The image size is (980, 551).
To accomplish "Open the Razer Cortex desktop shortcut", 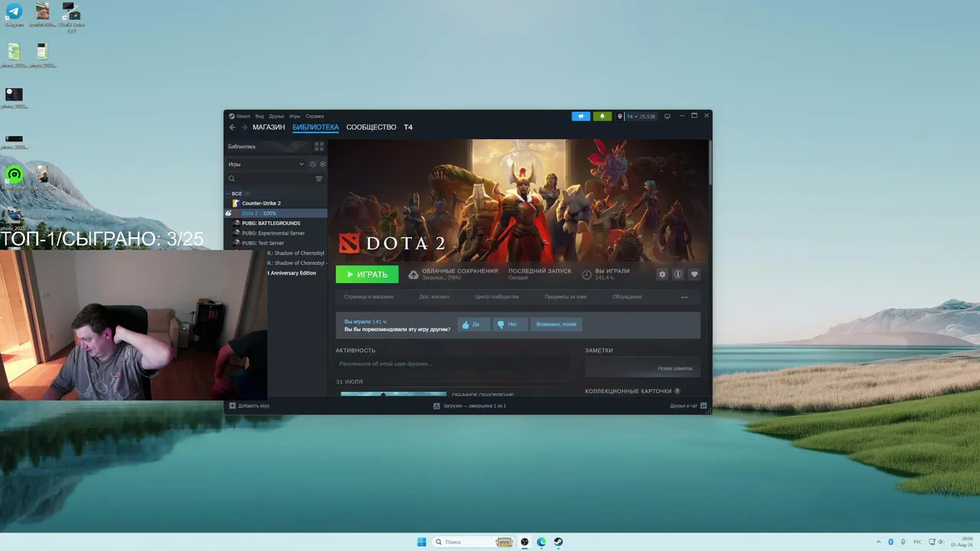I will [x=14, y=176].
